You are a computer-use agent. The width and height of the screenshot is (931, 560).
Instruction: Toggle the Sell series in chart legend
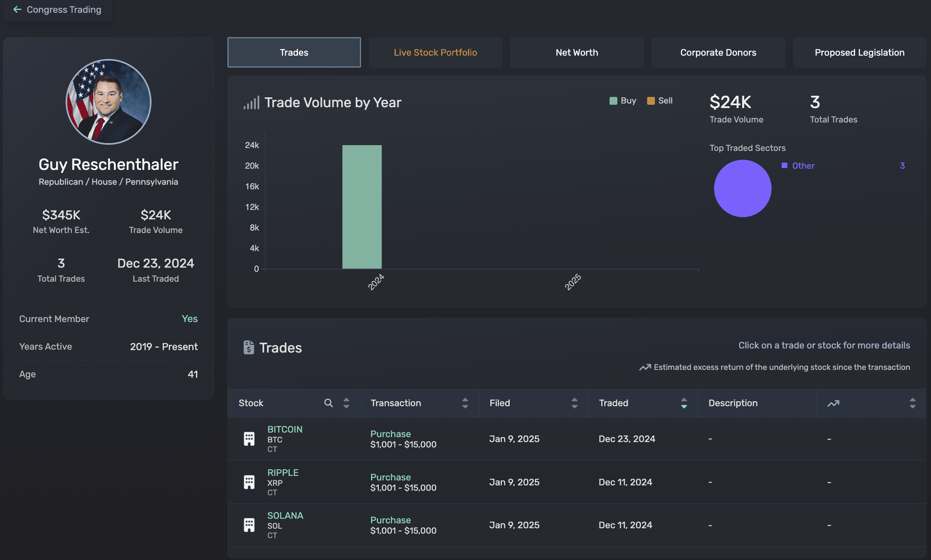659,101
